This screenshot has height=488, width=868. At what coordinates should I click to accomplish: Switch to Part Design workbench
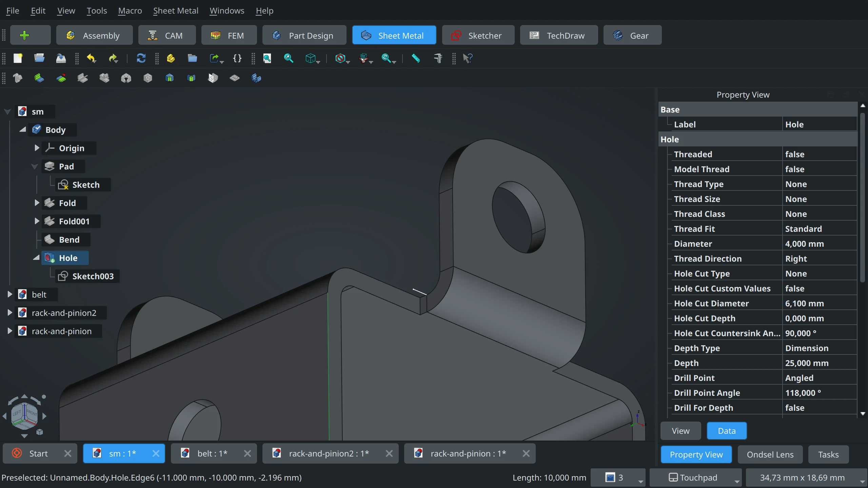pyautogui.click(x=304, y=35)
